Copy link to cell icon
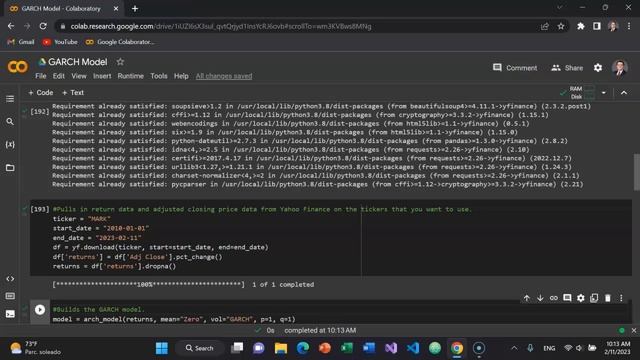Image resolution: width=640 pixels, height=360 pixels. 553,298
